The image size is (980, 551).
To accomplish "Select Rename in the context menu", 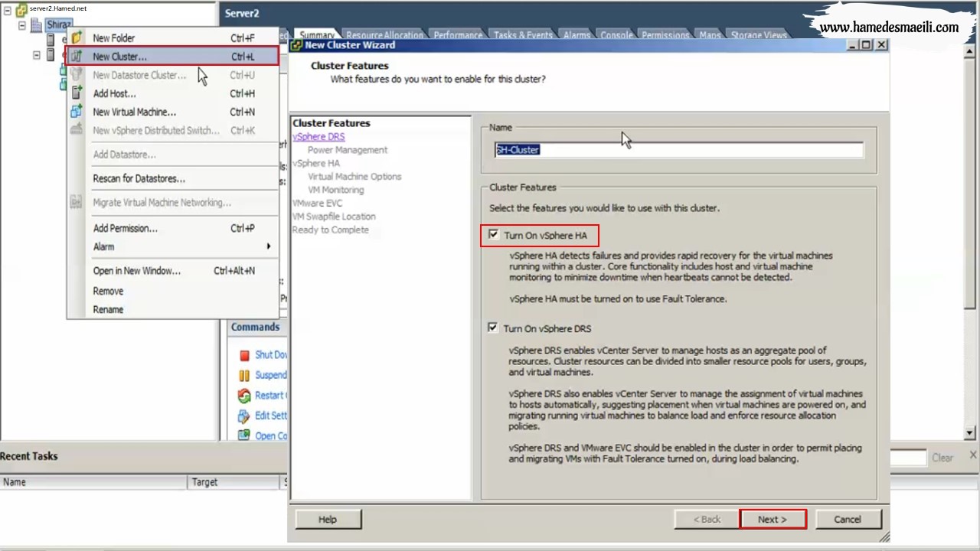I will [173, 309].
